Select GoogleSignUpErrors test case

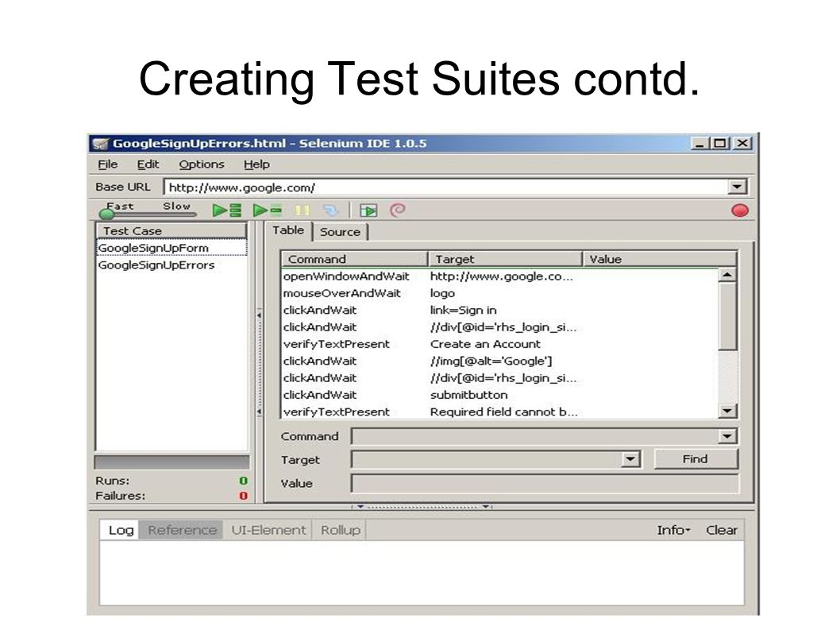(x=171, y=265)
